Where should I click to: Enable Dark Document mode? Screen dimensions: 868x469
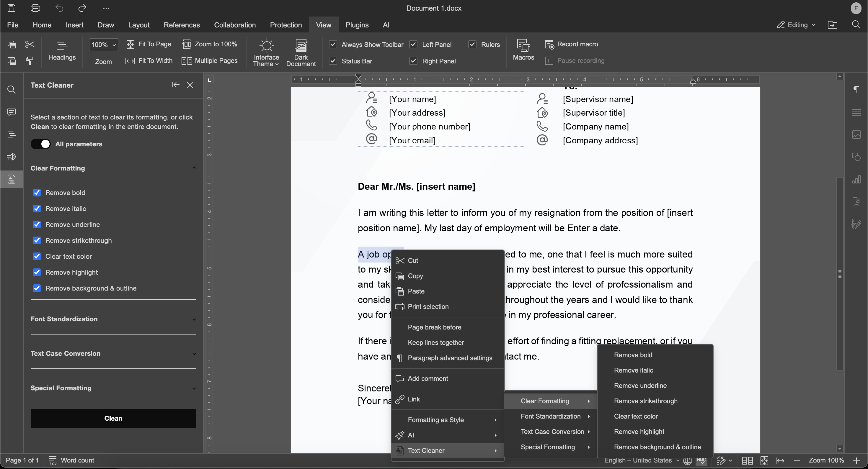coord(301,52)
